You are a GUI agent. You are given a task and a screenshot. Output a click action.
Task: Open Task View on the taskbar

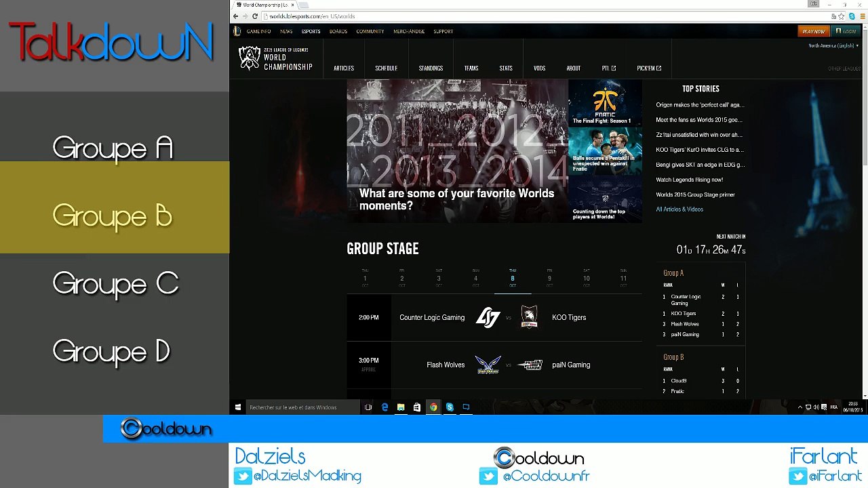coord(368,407)
